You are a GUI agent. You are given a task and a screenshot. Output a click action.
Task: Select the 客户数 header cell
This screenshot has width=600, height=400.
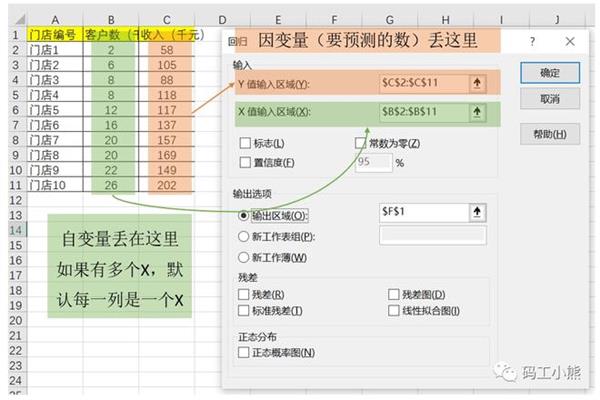tap(111, 35)
